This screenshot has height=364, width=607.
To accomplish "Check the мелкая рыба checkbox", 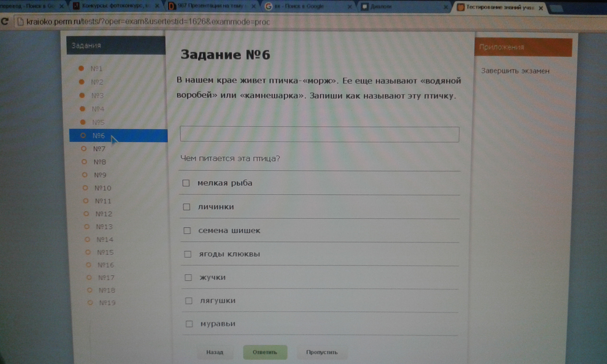I will tap(186, 183).
